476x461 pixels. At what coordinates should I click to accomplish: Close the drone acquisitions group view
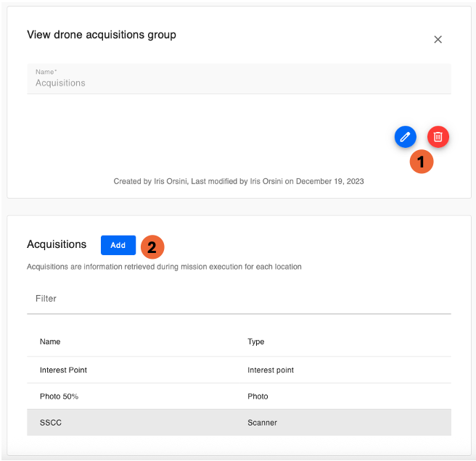(x=438, y=40)
